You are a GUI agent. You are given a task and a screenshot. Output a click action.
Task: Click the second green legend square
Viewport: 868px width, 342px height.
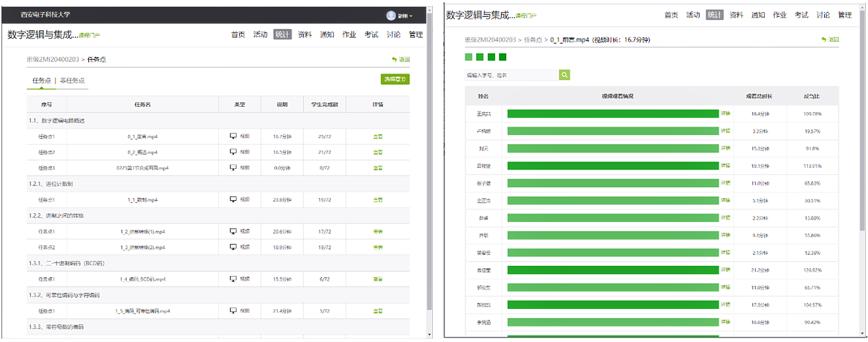pos(480,57)
